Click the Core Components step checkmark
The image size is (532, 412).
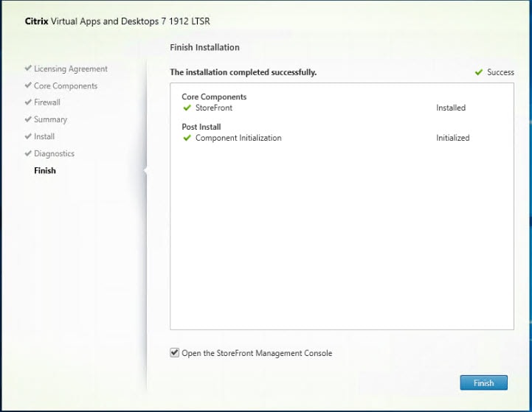click(27, 85)
